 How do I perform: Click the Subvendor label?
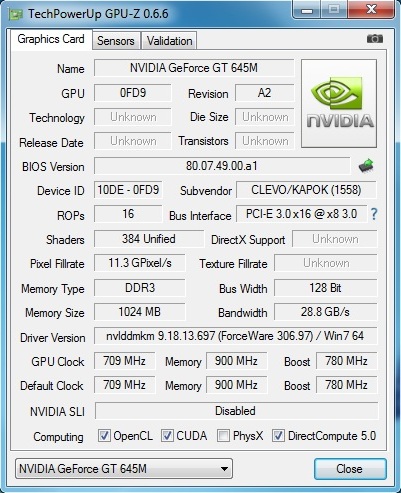pos(206,191)
